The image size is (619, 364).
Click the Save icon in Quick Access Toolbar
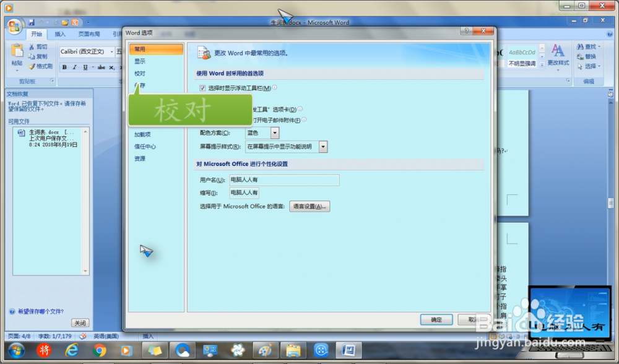pyautogui.click(x=32, y=22)
